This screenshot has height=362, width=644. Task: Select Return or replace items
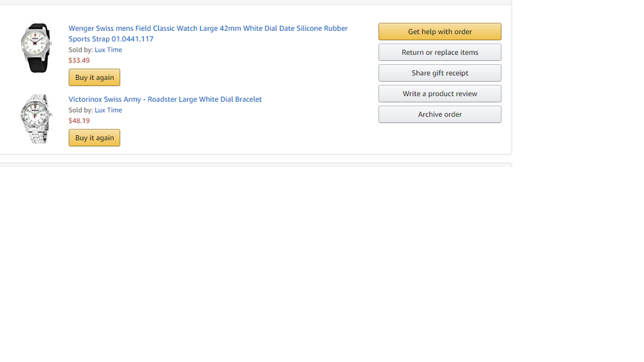[x=440, y=52]
